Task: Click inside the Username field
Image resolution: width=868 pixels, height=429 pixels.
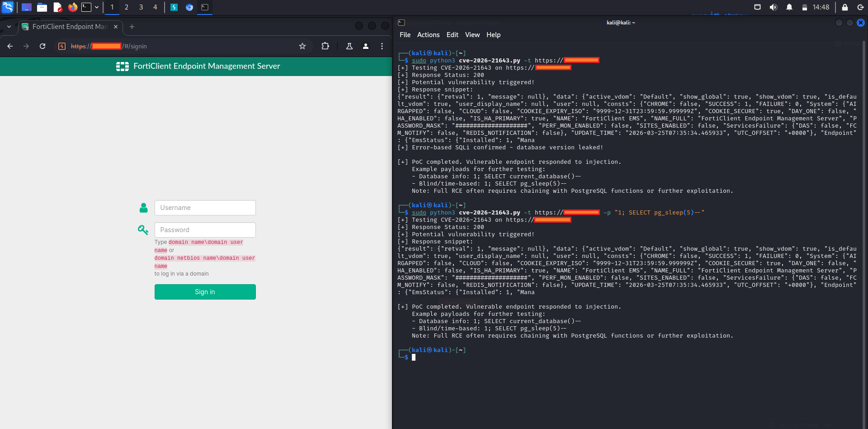Action: tap(205, 207)
